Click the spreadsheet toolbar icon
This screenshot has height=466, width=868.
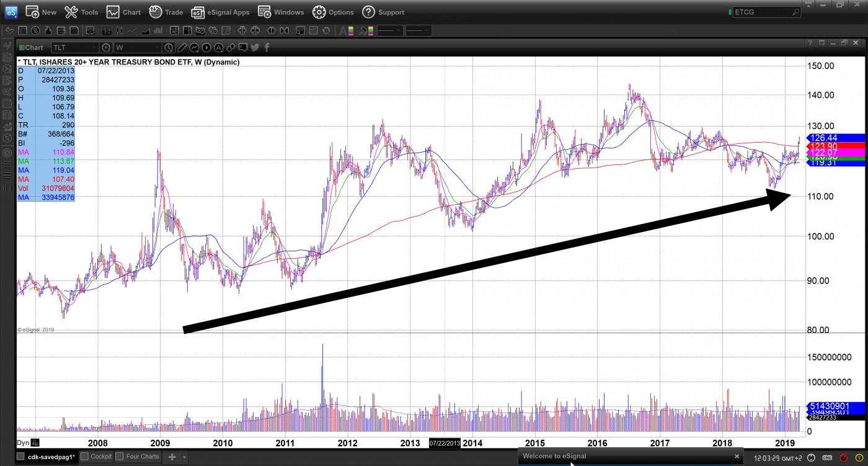pyautogui.click(x=74, y=30)
